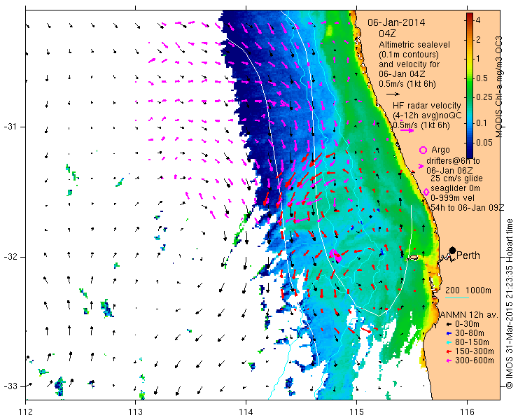Click the seaglider 0m label
This screenshot has height=420, width=518.
(x=455, y=188)
